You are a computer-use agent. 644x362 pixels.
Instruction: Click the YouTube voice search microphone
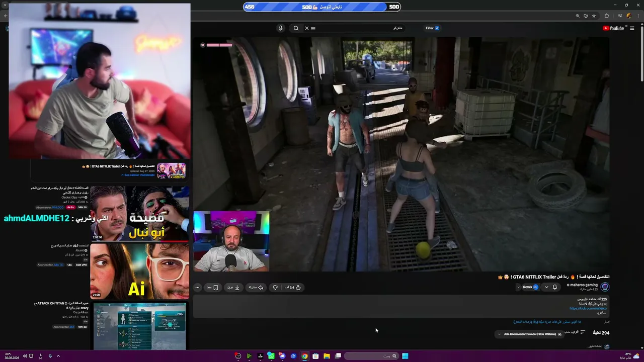point(281,28)
